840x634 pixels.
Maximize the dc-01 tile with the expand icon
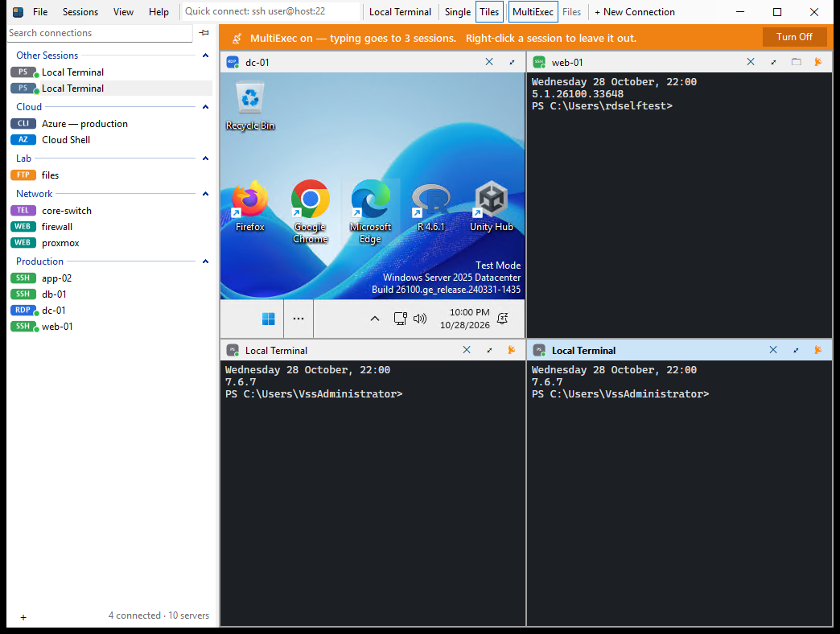(x=513, y=63)
